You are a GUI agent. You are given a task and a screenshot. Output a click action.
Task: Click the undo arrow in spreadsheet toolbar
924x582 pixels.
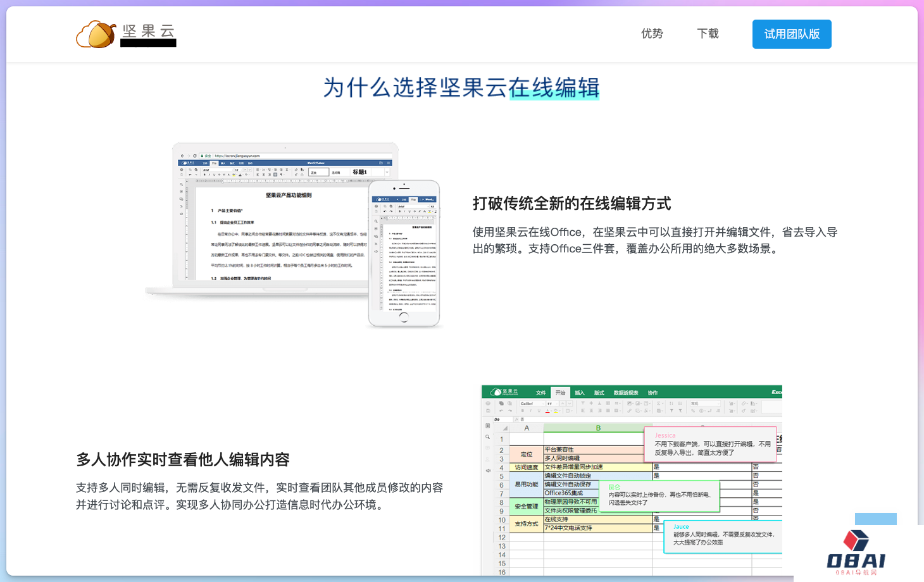501,411
